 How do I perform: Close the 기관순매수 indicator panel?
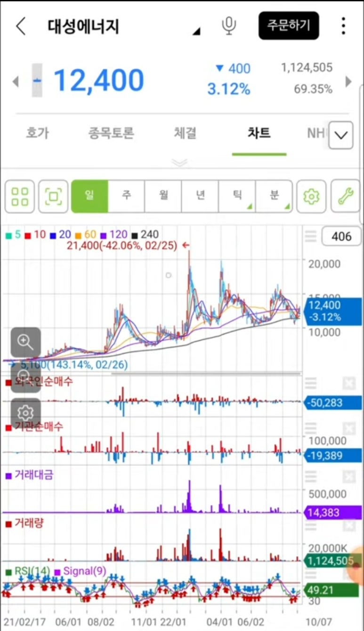click(348, 429)
